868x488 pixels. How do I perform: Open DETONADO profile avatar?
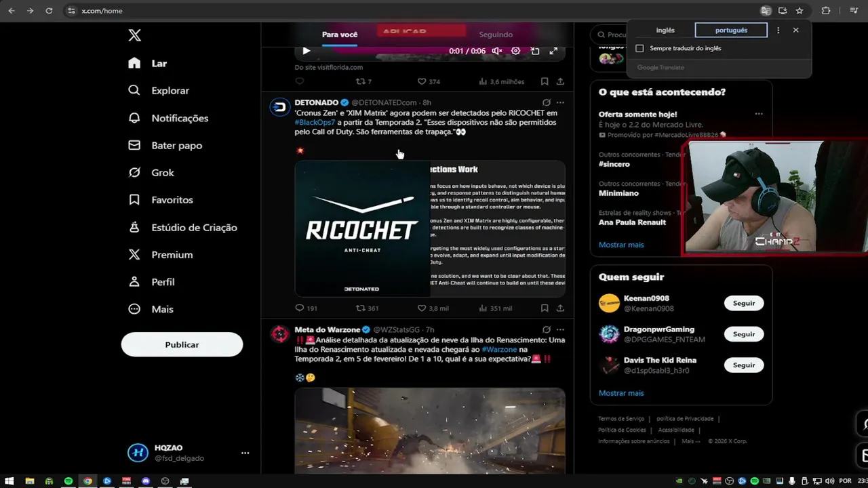280,107
